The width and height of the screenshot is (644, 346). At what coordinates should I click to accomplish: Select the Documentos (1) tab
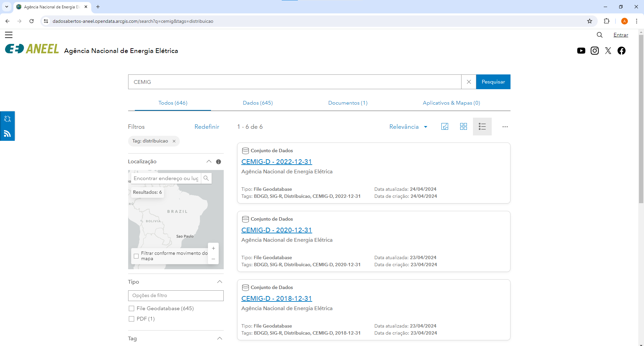[x=348, y=103]
